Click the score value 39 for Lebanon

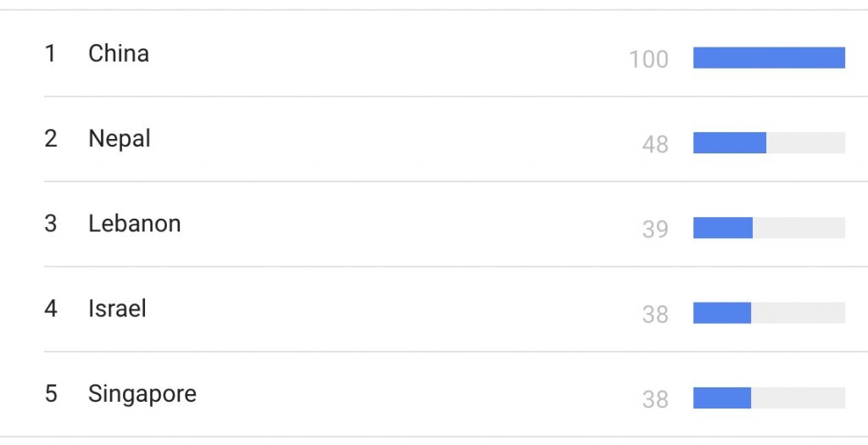click(655, 229)
